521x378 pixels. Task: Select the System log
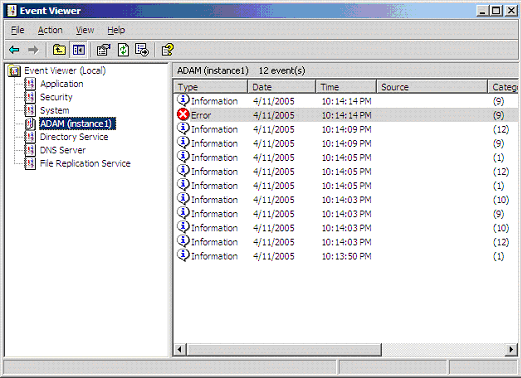click(x=55, y=111)
